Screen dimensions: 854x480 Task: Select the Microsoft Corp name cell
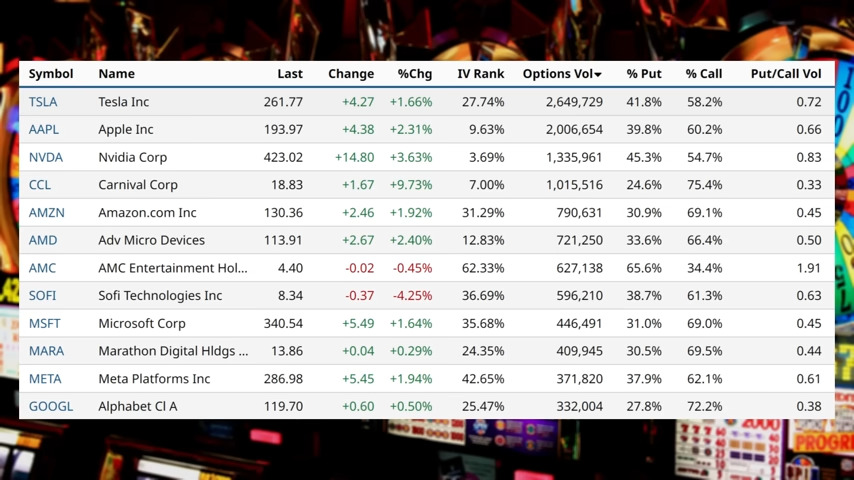point(142,323)
